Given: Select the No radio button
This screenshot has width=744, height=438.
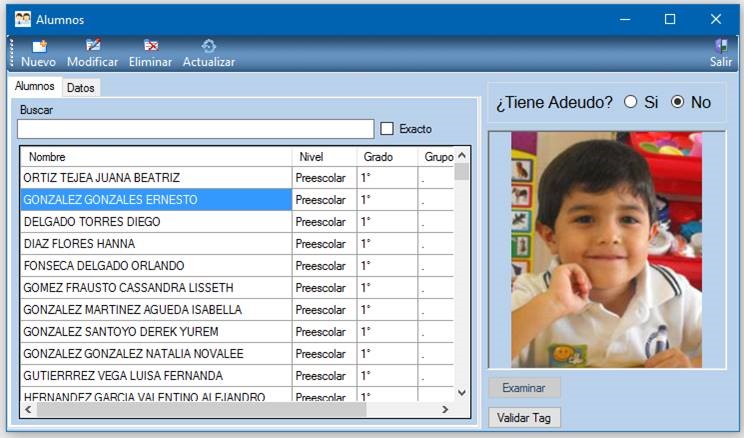Looking at the screenshot, I should click(678, 102).
